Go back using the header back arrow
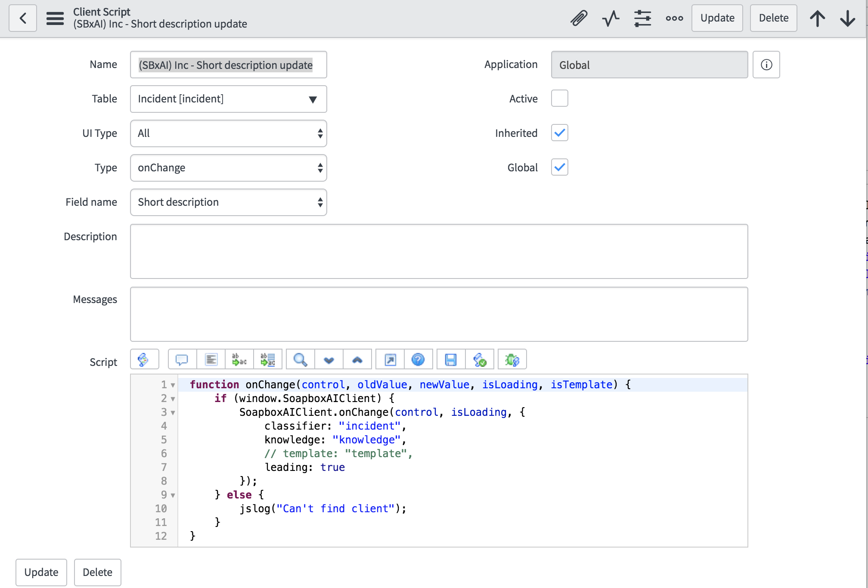Viewport: 868px width, 588px height. pyautogui.click(x=23, y=18)
